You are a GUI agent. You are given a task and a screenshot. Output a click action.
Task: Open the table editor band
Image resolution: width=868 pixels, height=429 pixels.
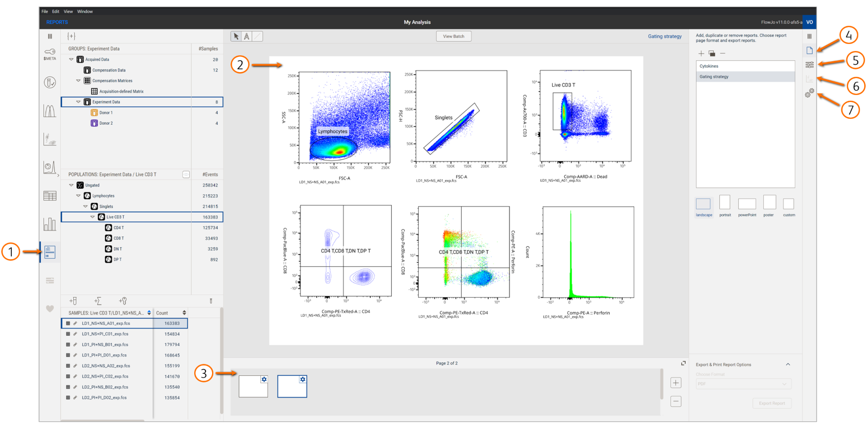click(x=49, y=196)
